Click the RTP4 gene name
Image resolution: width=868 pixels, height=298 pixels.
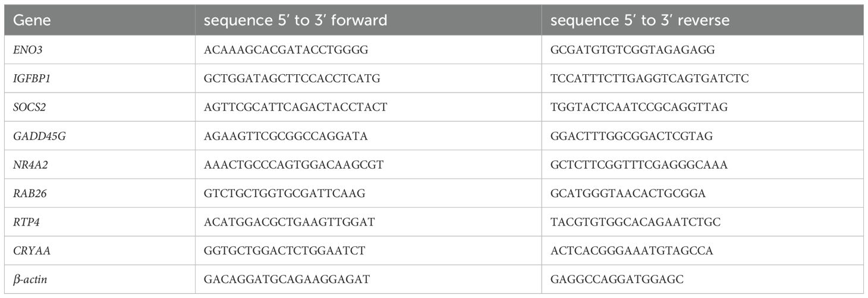27,222
